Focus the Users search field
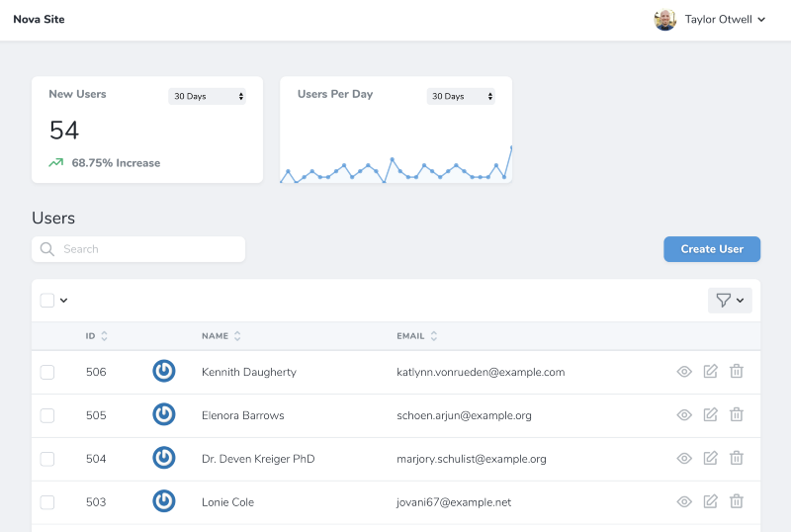This screenshot has height=532, width=791. (148, 249)
